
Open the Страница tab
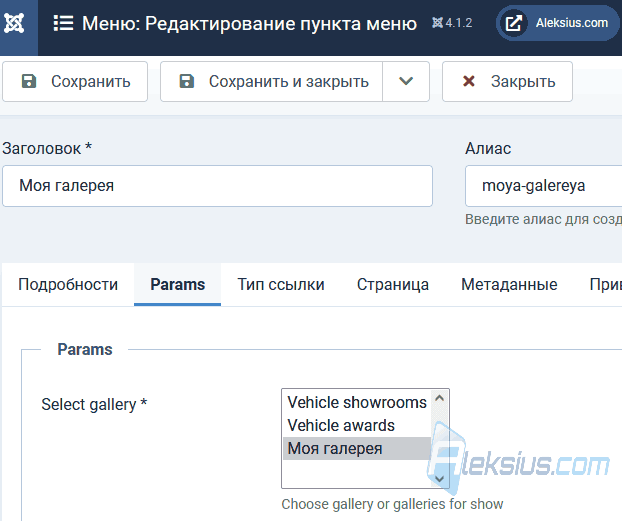pos(393,285)
